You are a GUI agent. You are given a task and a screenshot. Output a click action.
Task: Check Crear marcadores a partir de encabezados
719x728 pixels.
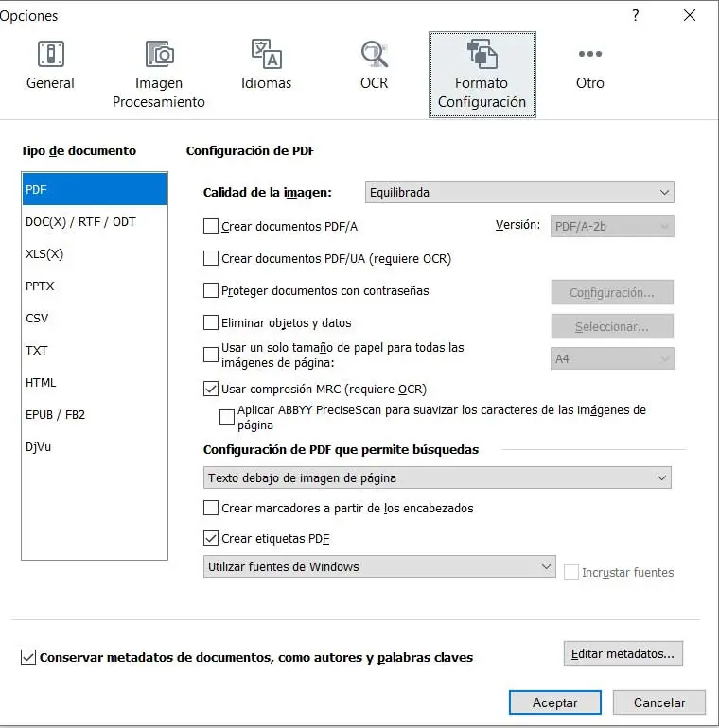211,508
